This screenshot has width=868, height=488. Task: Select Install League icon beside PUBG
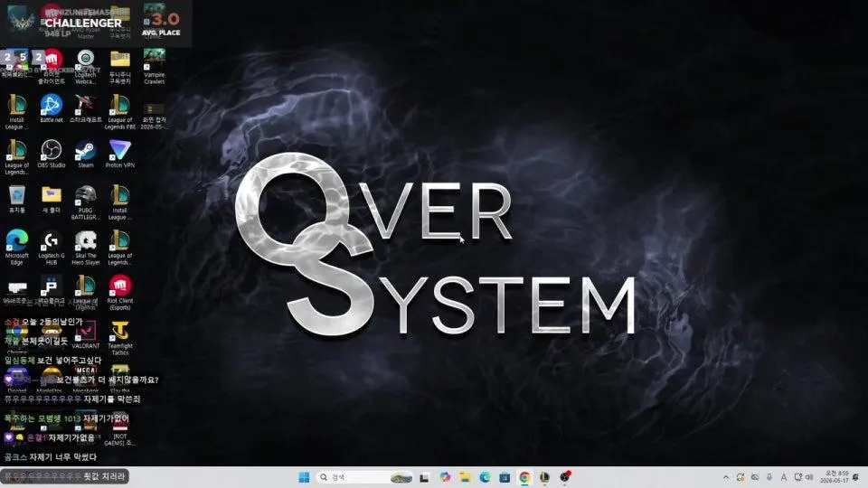(119, 202)
